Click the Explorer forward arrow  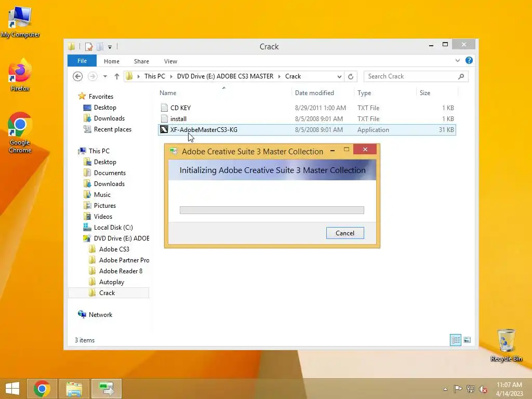(92, 76)
